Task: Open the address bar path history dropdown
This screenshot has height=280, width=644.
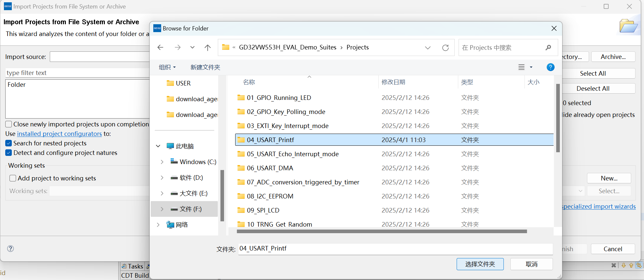Action: click(427, 48)
